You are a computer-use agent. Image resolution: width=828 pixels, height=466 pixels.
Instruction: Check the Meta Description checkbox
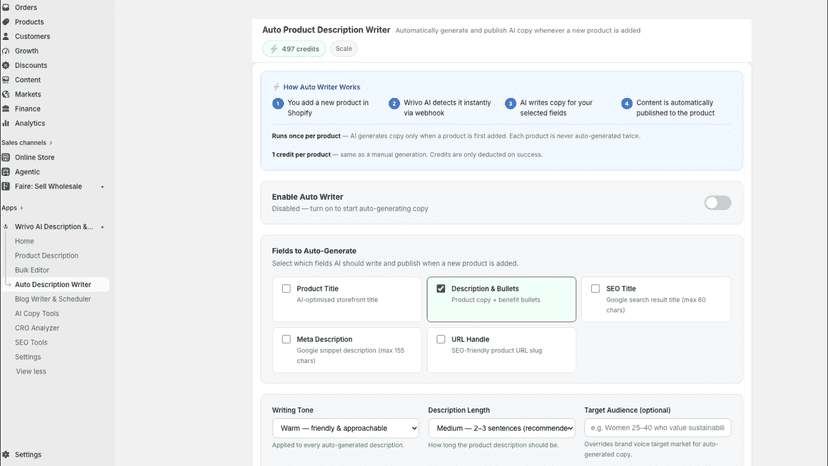[x=286, y=339]
